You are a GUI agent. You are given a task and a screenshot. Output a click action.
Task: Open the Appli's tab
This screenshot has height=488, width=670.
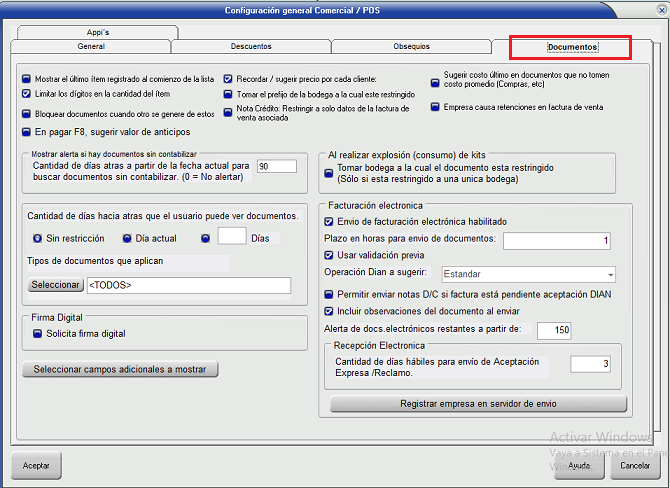pyautogui.click(x=97, y=32)
